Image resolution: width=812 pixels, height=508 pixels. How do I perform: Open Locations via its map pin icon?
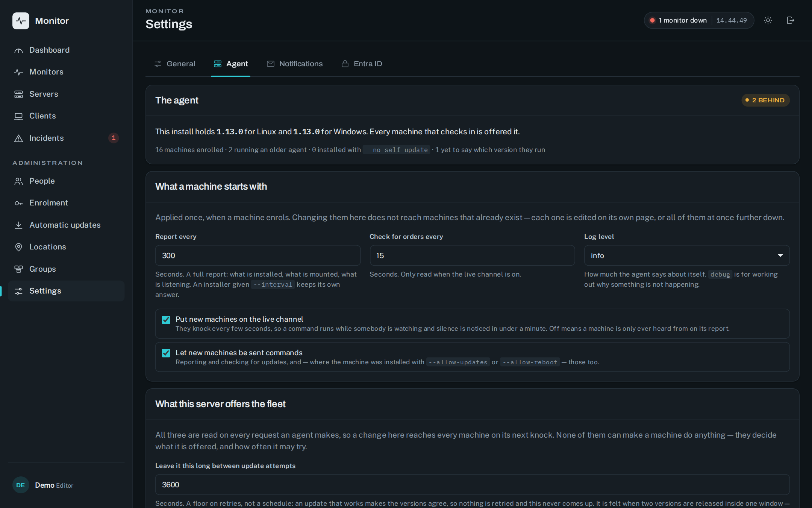coord(18,247)
